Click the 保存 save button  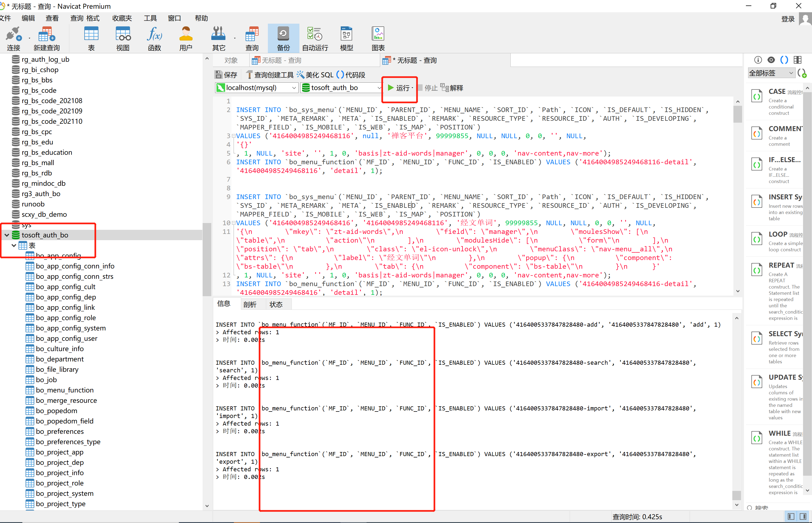226,75
